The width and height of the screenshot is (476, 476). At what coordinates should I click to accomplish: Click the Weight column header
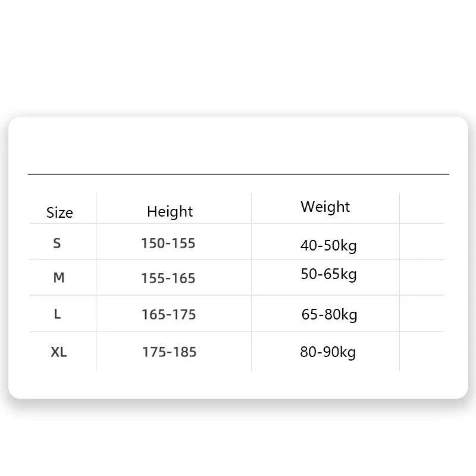(x=325, y=206)
